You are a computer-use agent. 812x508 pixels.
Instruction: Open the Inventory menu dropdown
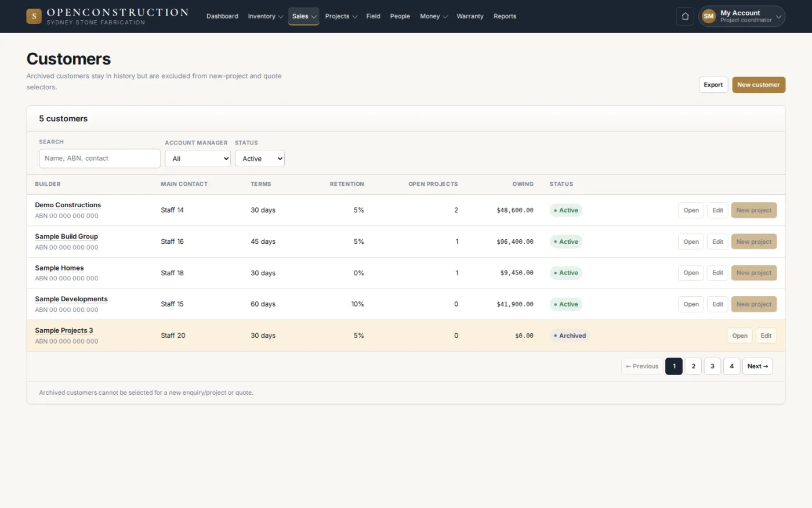[x=265, y=16]
